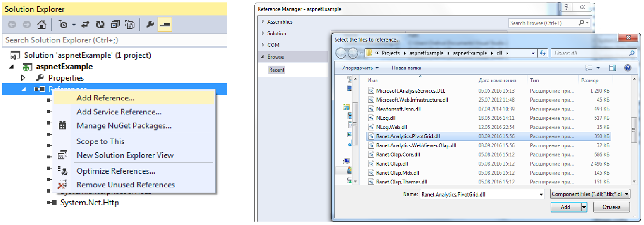Viewport: 644px width, 225px height.
Task: Click the Home icon in Solution Explorer toolbar
Action: [x=42, y=25]
